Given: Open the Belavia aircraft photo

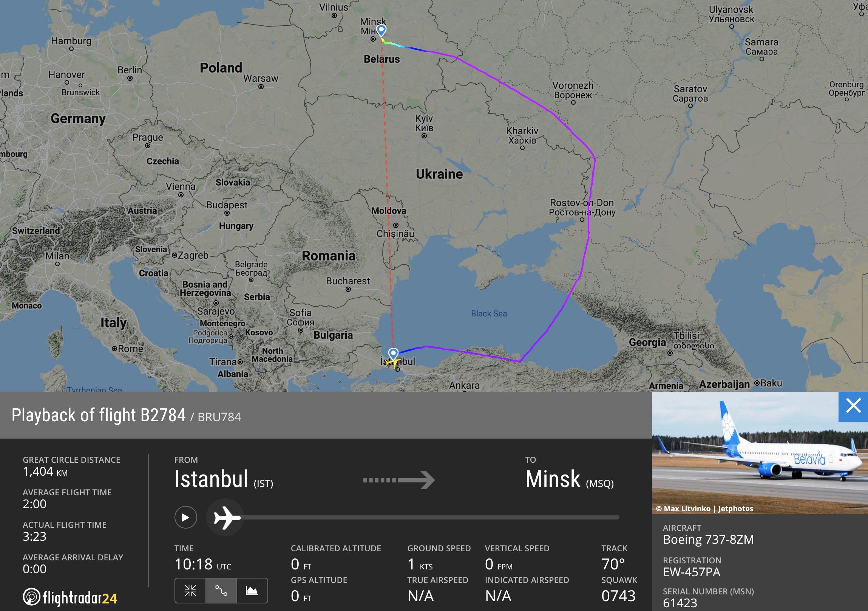Looking at the screenshot, I should [x=760, y=453].
